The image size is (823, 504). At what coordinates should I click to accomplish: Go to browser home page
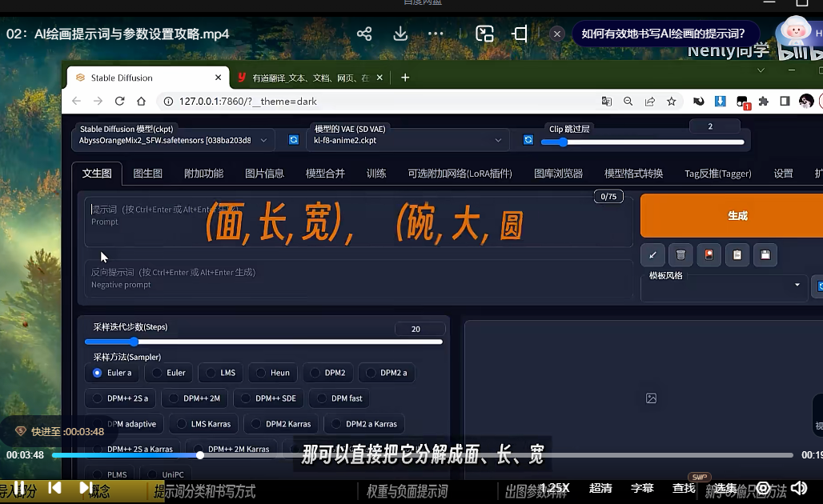point(141,102)
